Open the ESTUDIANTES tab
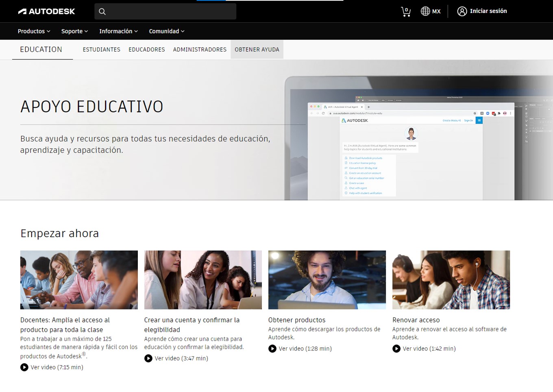 pyautogui.click(x=102, y=50)
